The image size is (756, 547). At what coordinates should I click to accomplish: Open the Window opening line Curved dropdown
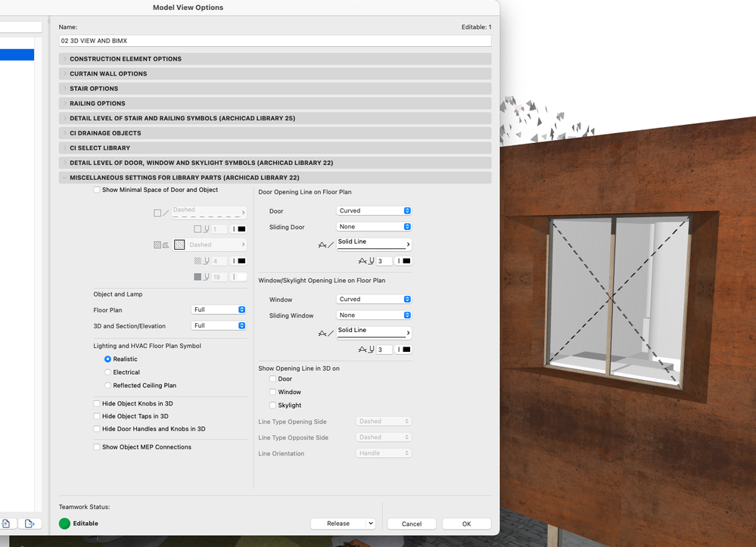[x=374, y=300]
